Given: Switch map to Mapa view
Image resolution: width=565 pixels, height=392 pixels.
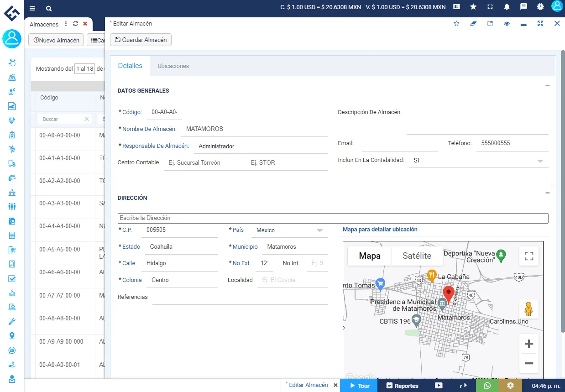Looking at the screenshot, I should click(x=370, y=256).
